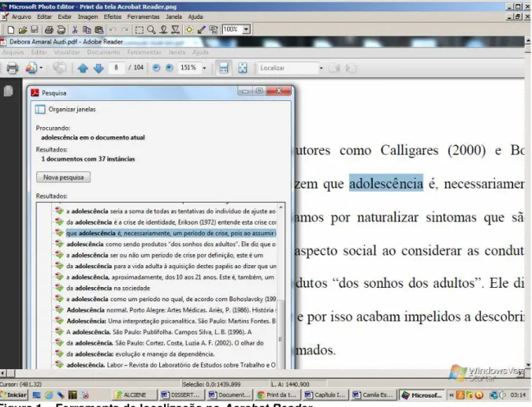Open the Efeitos menu

click(112, 17)
